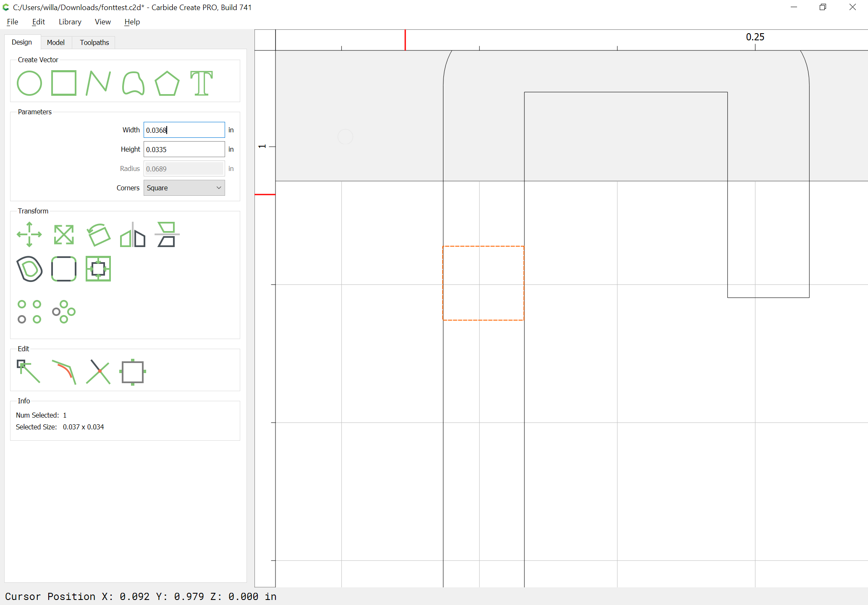Click the Width input field
868x605 pixels.
[x=184, y=130]
